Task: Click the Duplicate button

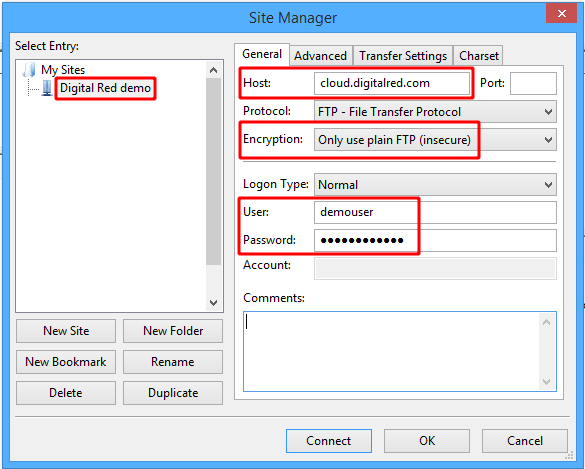Action: pyautogui.click(x=173, y=393)
